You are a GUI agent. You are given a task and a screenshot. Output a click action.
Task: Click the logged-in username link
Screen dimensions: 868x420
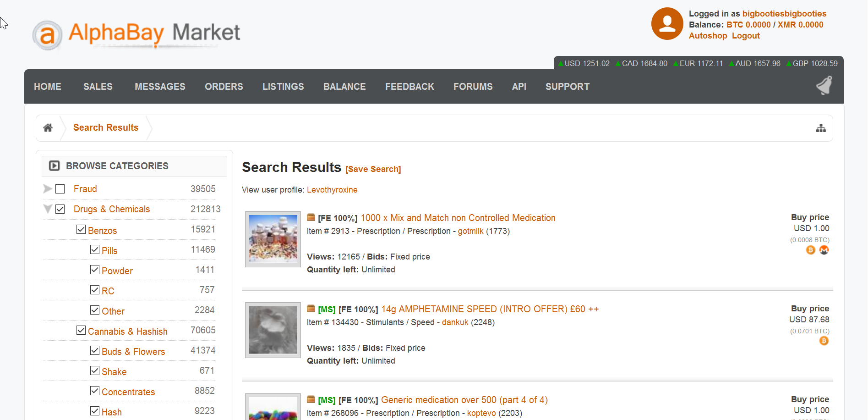click(784, 14)
